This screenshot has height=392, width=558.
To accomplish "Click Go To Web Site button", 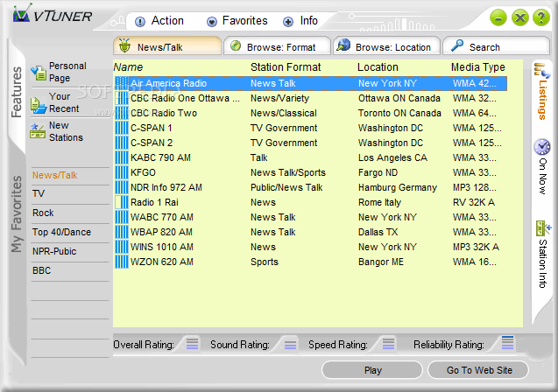I will point(478,370).
